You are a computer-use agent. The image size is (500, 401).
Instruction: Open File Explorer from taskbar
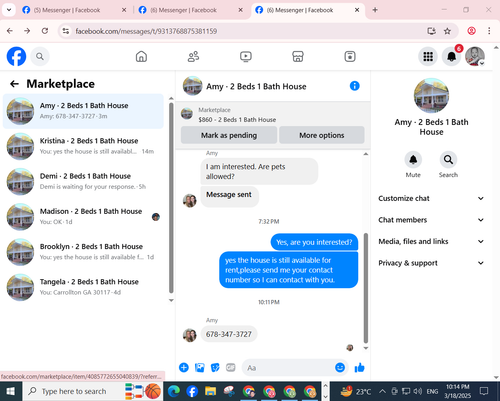point(210,391)
